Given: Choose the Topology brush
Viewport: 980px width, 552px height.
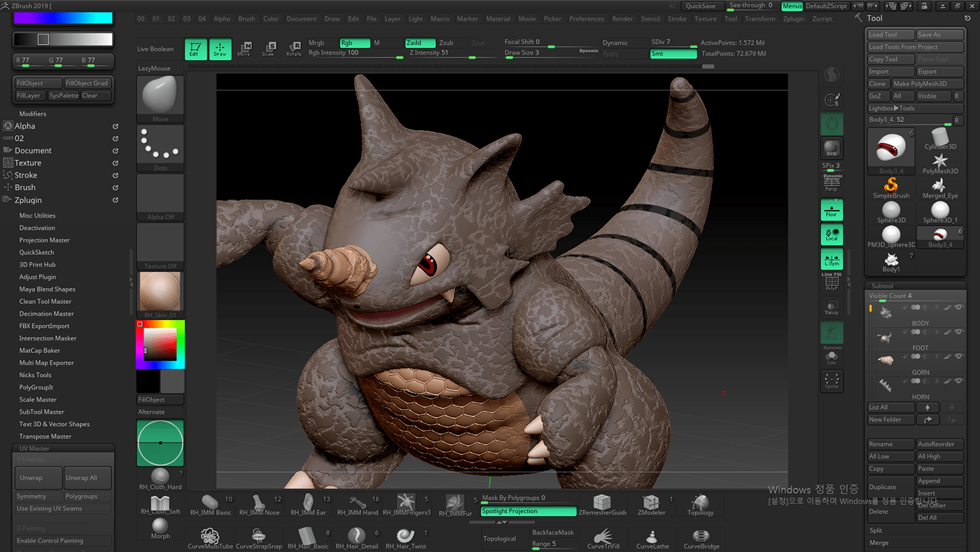Looking at the screenshot, I should [x=701, y=505].
